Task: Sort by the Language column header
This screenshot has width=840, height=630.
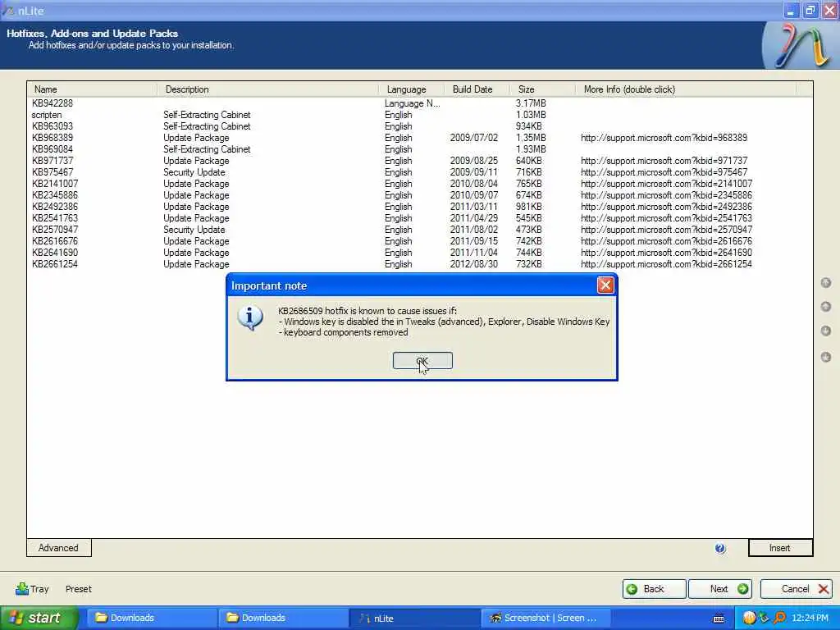Action: (412, 89)
